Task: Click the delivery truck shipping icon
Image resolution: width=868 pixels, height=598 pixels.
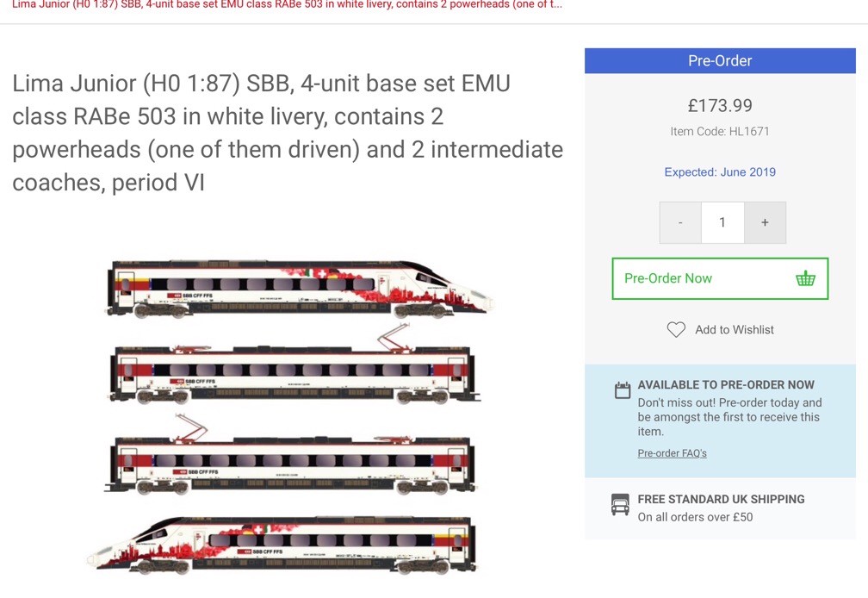Action: (620, 505)
